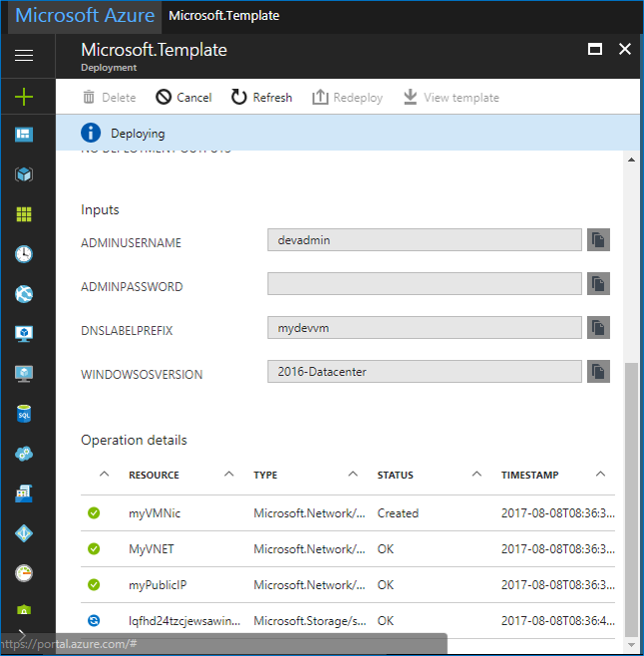This screenshot has height=656, width=644.
Task: Open the building-shaped sidebar icon
Action: [24, 493]
